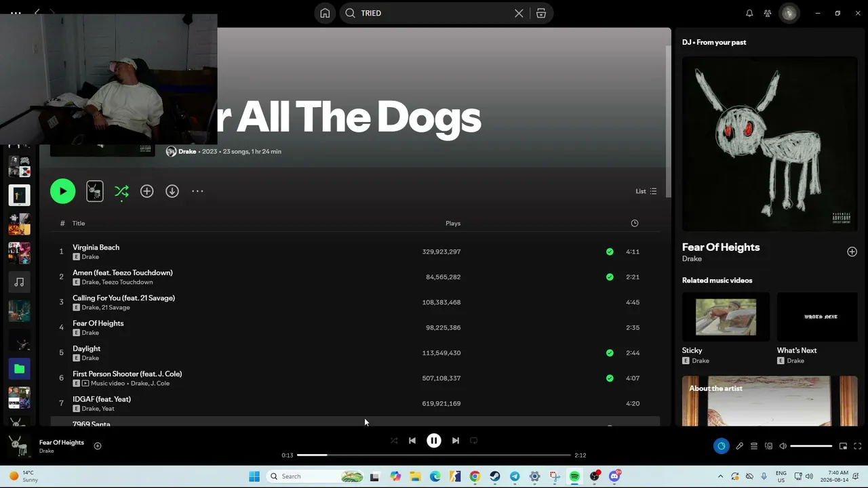Open Steam from the taskbar
Screen dimensions: 868x488
pyautogui.click(x=495, y=476)
